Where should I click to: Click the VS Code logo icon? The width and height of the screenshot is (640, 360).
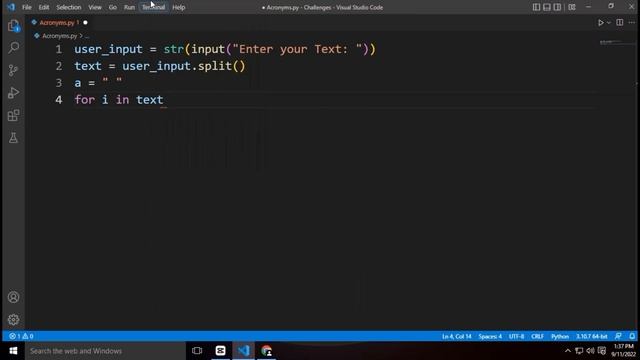[x=11, y=7]
